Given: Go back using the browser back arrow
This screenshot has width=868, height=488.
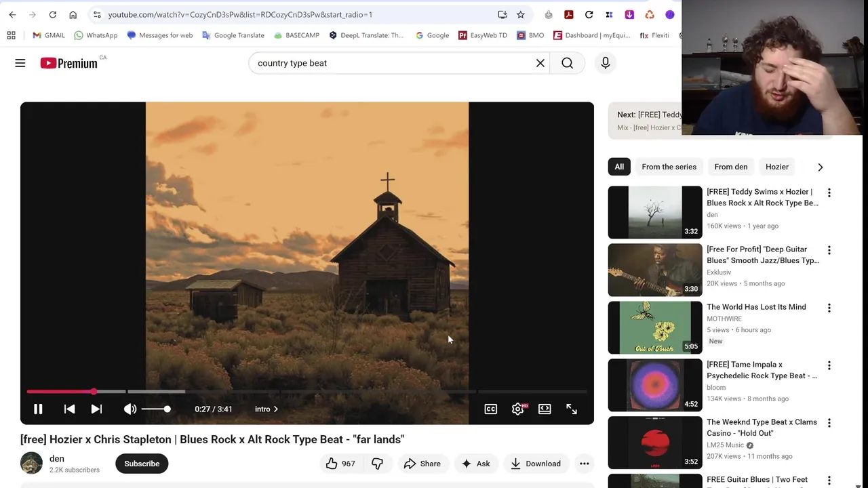Looking at the screenshot, I should click(12, 14).
